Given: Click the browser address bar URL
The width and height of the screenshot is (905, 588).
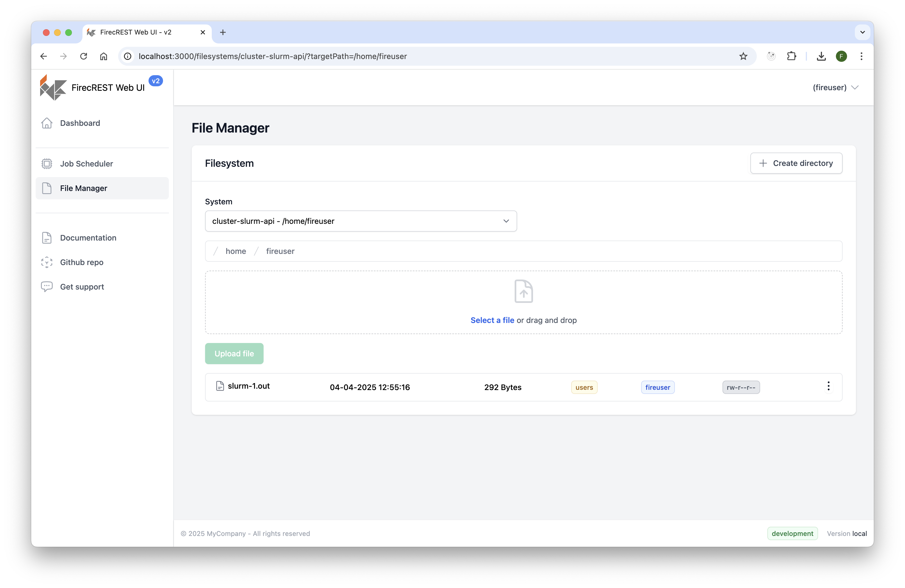Looking at the screenshot, I should click(x=273, y=56).
